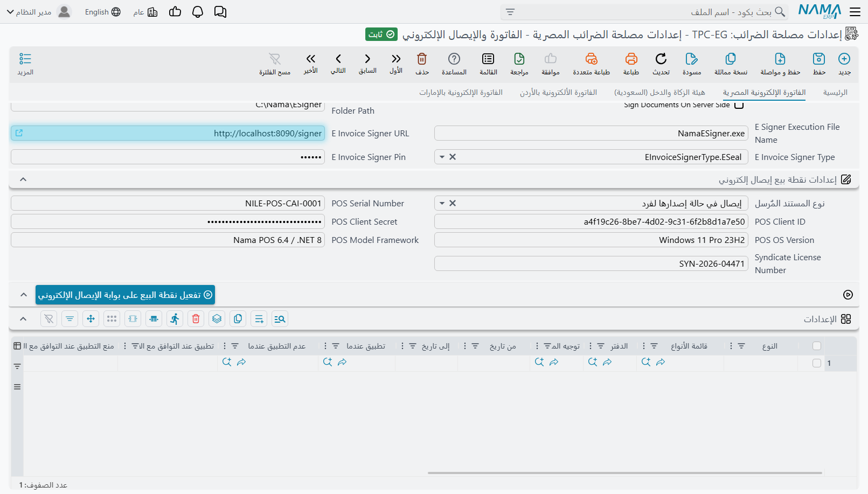Click تفعيل نقطة البيع على بوابة الإيصال الإلكتروني button
Image resolution: width=868 pixels, height=494 pixels.
click(x=125, y=295)
